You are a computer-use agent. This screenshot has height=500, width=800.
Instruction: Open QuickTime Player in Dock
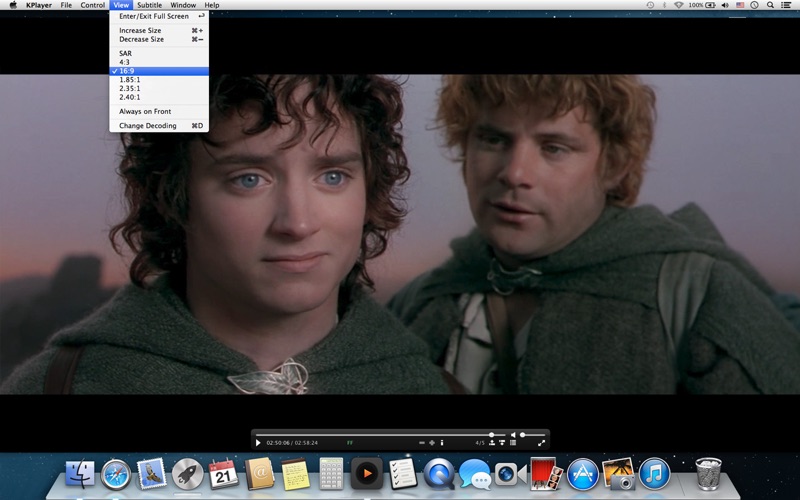439,474
